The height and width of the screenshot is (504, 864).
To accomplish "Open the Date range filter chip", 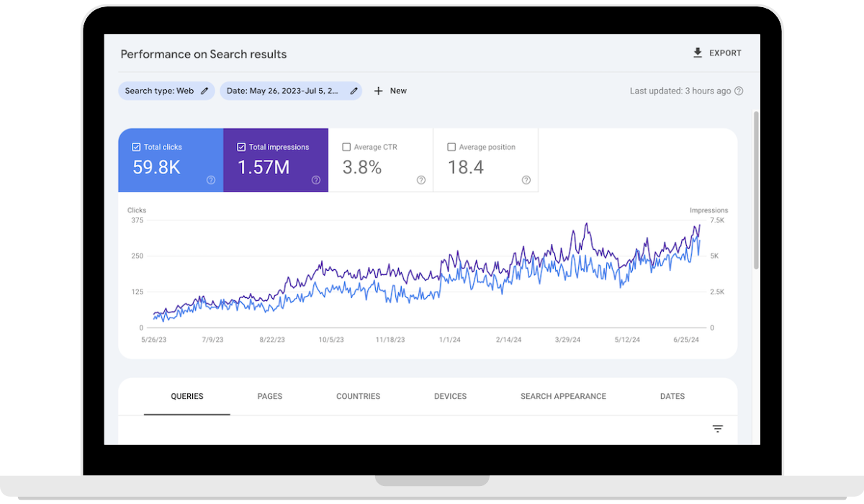I will 281,91.
